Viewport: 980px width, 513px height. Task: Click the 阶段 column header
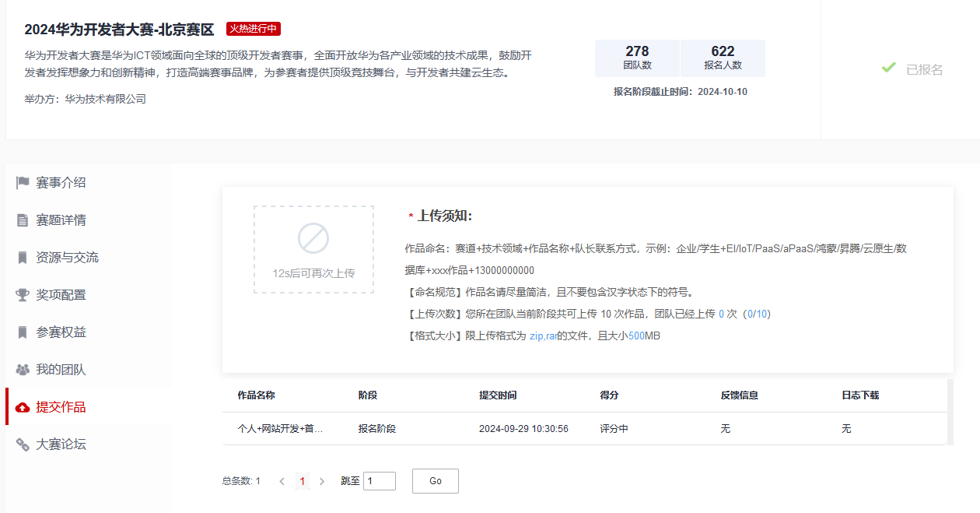coord(368,395)
